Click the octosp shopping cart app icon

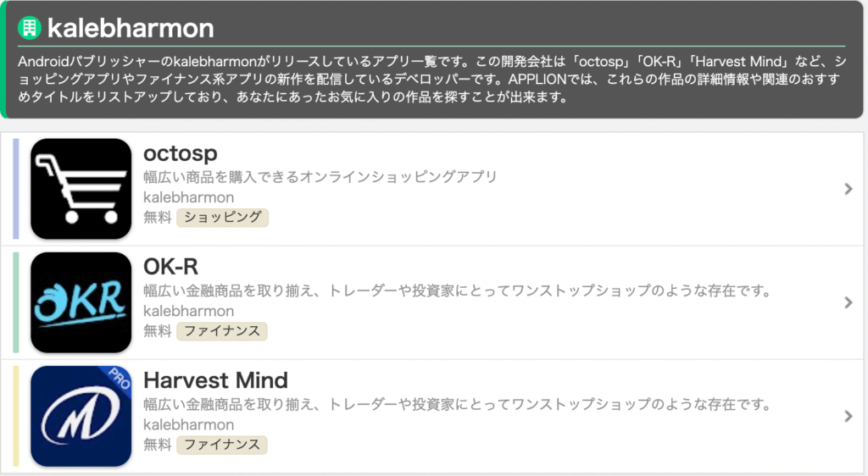coord(81,189)
